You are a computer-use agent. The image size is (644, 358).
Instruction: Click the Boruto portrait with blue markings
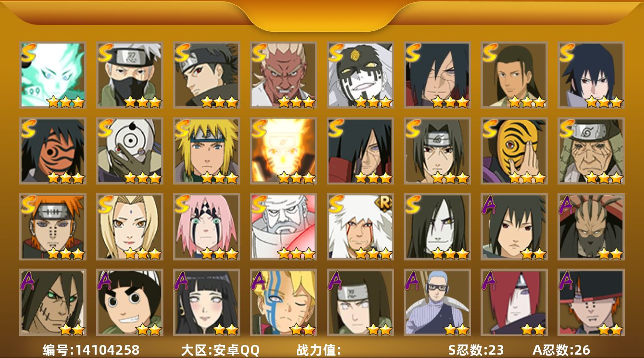[x=284, y=302]
